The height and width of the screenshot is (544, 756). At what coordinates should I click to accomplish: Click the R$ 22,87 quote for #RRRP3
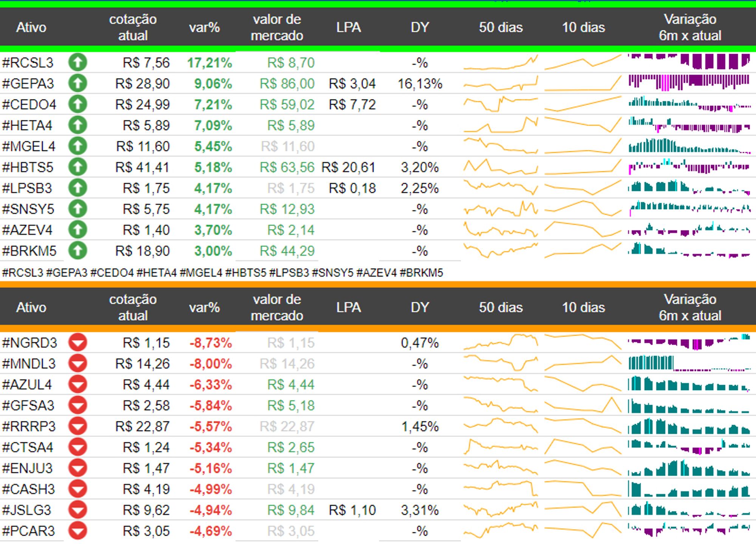(x=143, y=426)
